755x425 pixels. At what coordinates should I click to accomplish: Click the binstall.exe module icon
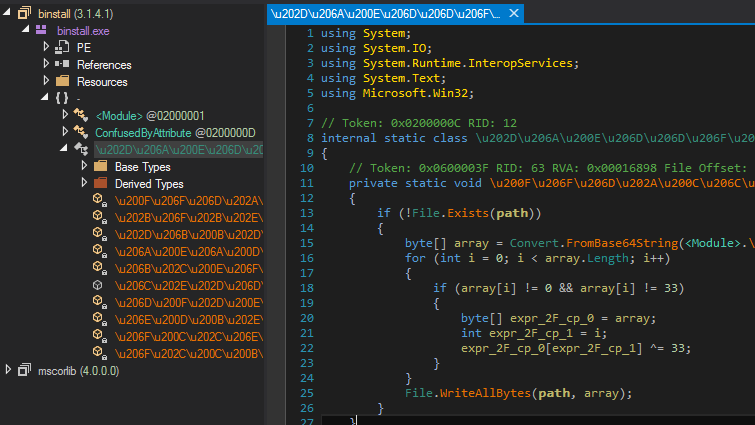(x=41, y=30)
